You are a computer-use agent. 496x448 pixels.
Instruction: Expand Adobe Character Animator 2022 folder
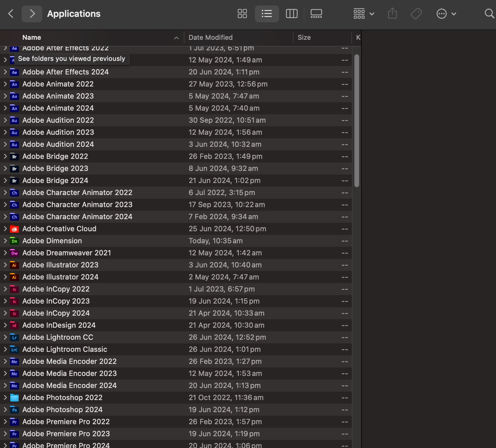pos(5,193)
